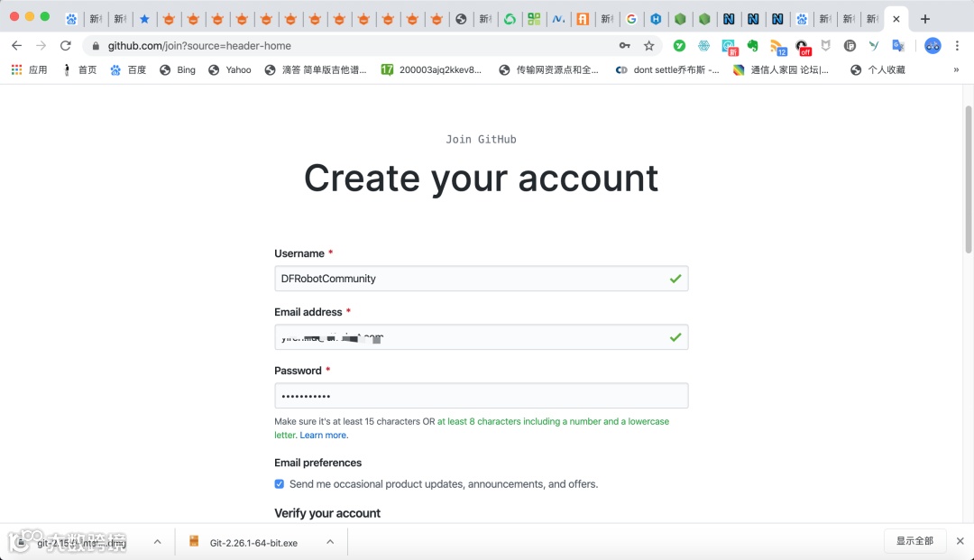974x560 pixels.
Task: Expand the bookmarks bar overflow chevron
Action: click(956, 69)
